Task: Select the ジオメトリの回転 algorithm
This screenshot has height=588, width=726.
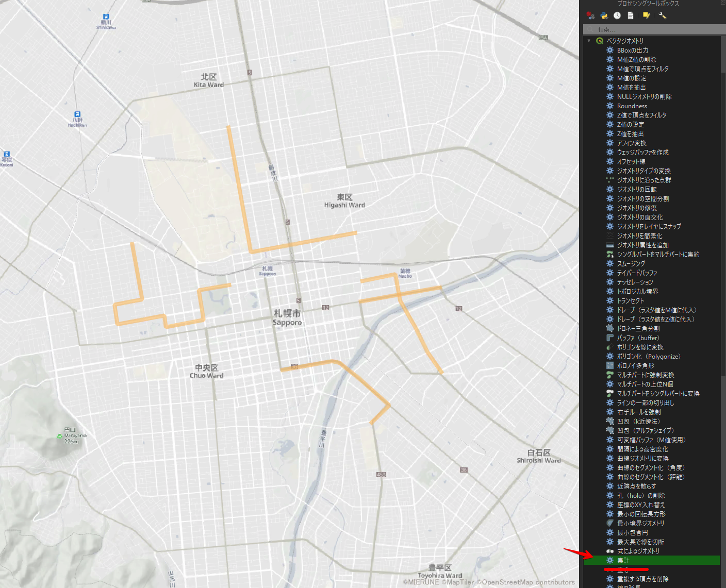Action: pos(637,189)
